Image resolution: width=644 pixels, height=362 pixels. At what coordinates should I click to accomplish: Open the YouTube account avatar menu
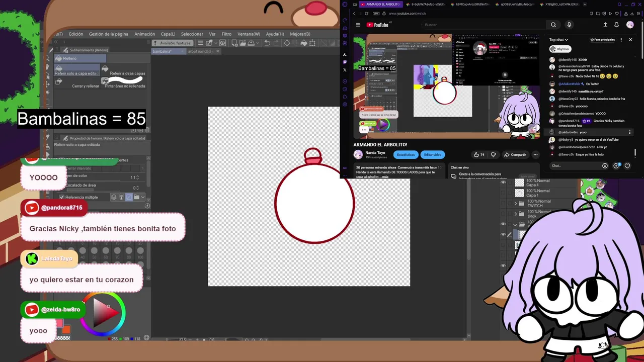coord(630,25)
